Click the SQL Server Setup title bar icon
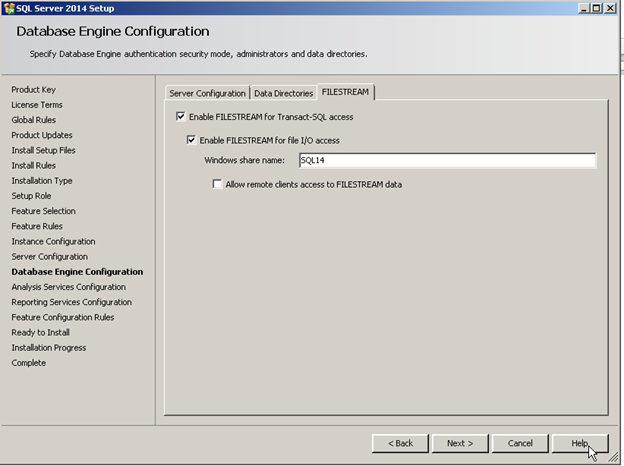Viewport: 624px width, 466px height. point(9,8)
